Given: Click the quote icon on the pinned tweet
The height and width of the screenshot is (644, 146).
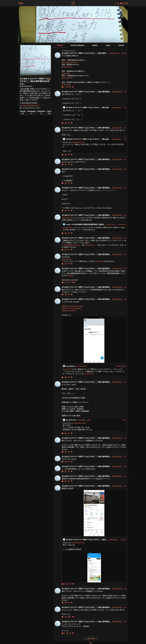Looking at the screenshot, I should [x=70, y=87].
